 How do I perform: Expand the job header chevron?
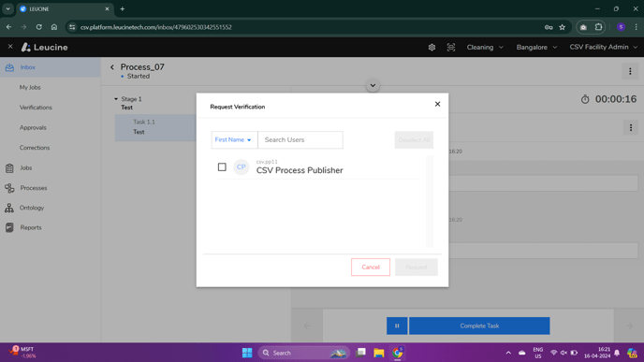pos(373,85)
